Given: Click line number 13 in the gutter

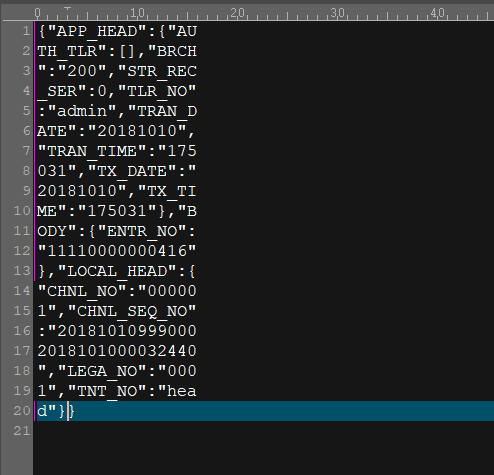Looking at the screenshot, I should (22, 271).
